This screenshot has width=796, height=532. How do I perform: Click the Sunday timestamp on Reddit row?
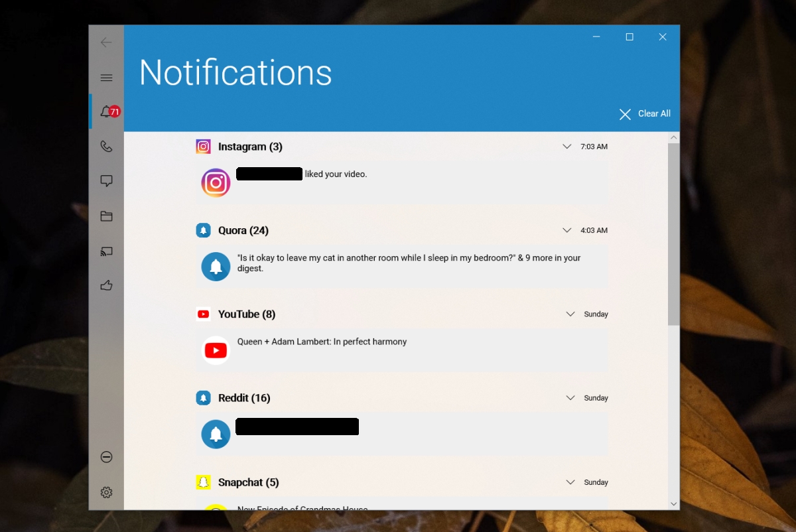point(596,398)
